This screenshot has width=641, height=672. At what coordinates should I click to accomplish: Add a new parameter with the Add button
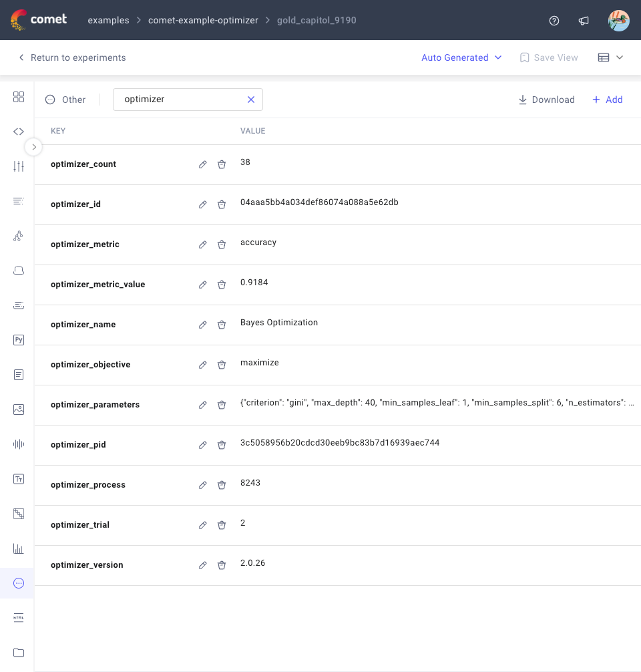607,99
